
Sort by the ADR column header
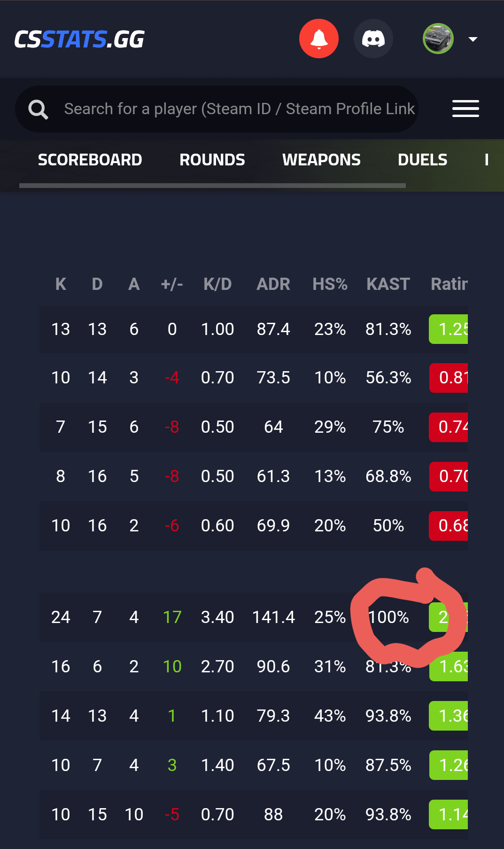(273, 284)
